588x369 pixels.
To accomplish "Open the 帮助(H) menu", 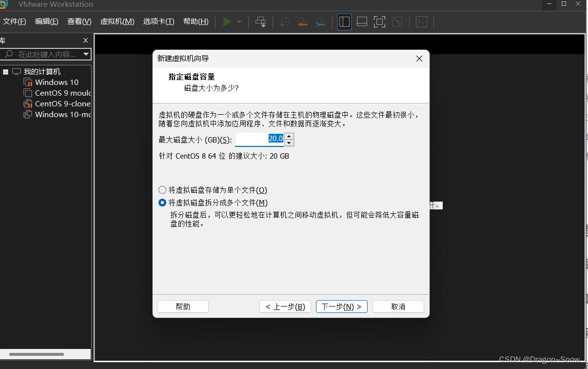I will 196,21.
